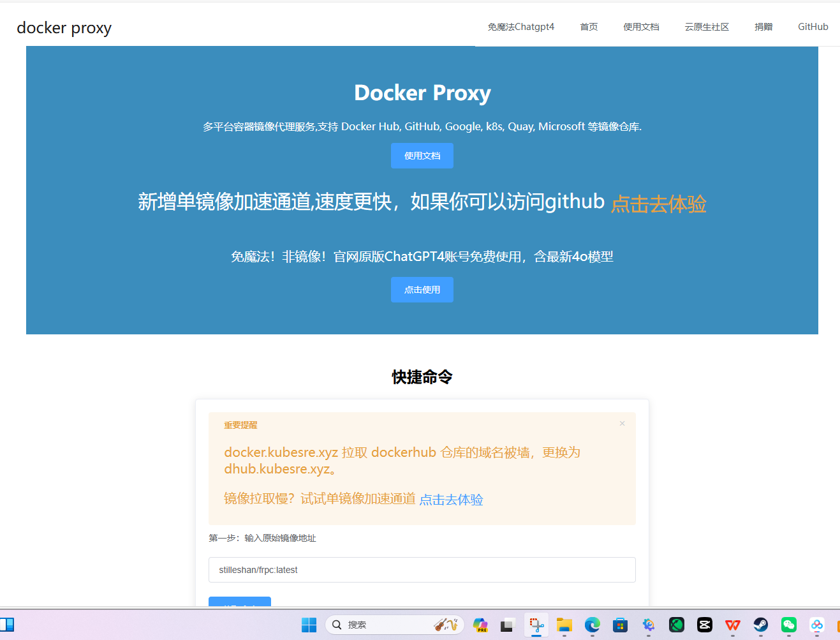Click the 第一步：输入原始镜像地址 label

tap(262, 538)
